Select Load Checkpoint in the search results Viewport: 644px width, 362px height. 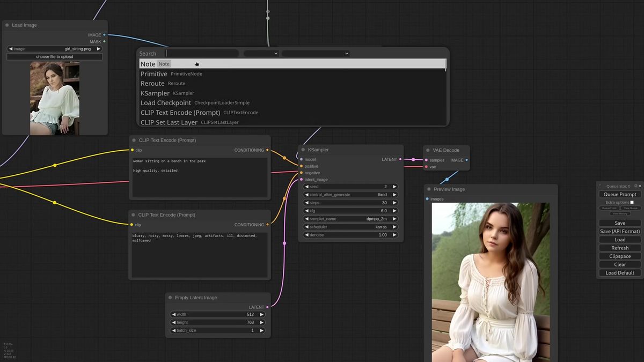pos(292,102)
